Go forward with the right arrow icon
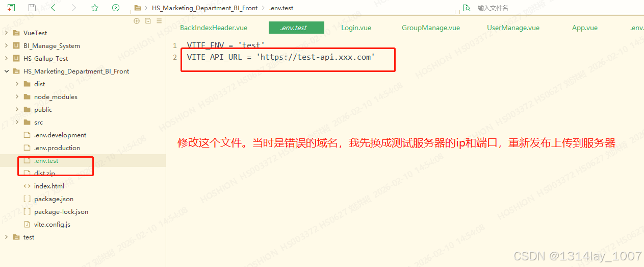Image resolution: width=644 pixels, height=267 pixels. [74, 8]
